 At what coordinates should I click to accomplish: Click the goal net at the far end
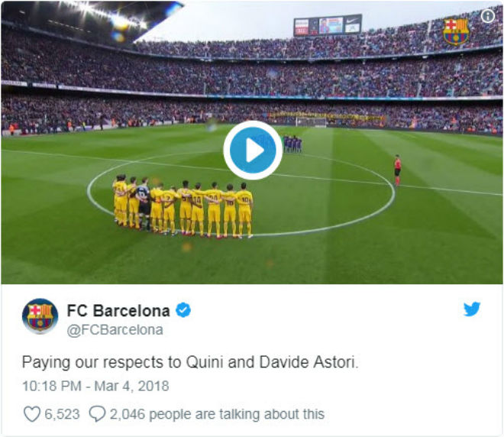click(312, 121)
